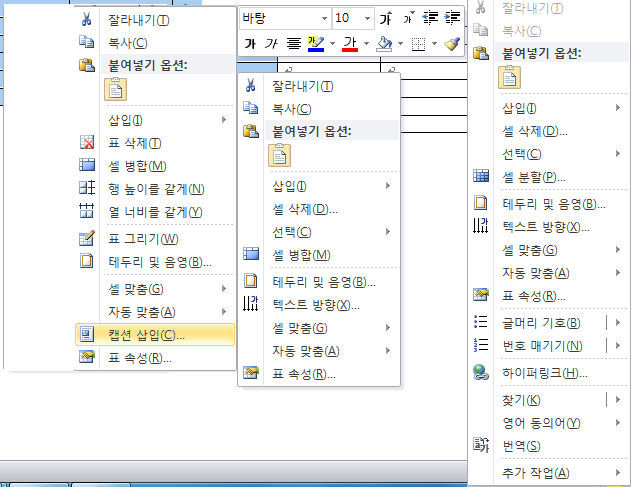The height and width of the screenshot is (487, 631).
Task: Select the highlighted 캡션 삽입(C)... entry
Action: click(x=155, y=334)
